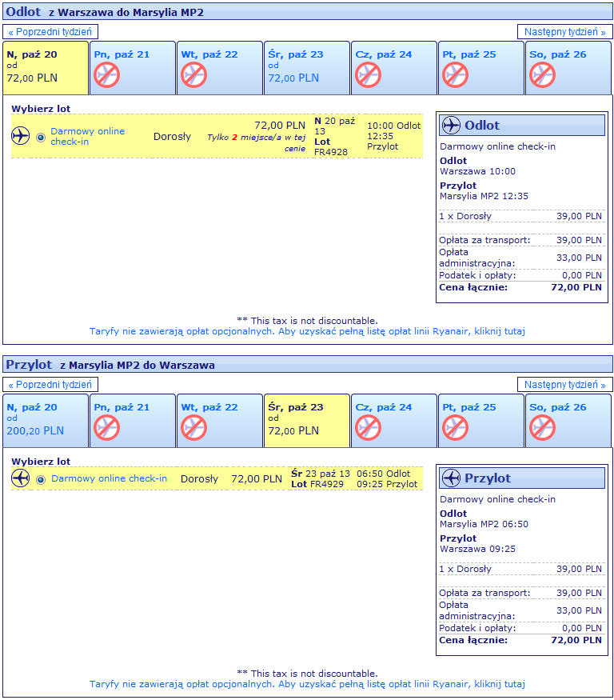Open outbound tab N, paź 20

click(x=45, y=67)
